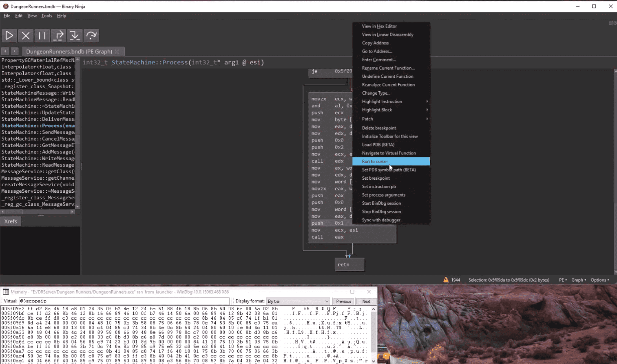Select Set breakpoint in the context menu

pyautogui.click(x=391, y=178)
